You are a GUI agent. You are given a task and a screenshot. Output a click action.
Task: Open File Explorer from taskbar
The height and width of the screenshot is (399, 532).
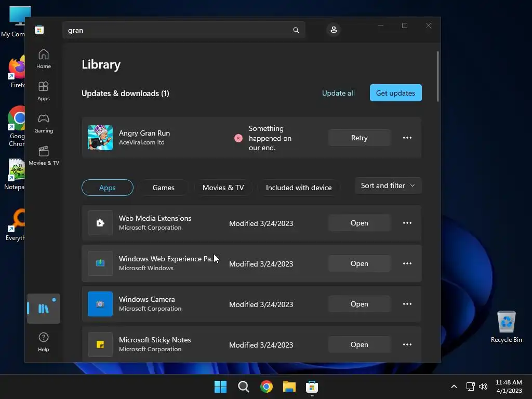click(289, 387)
